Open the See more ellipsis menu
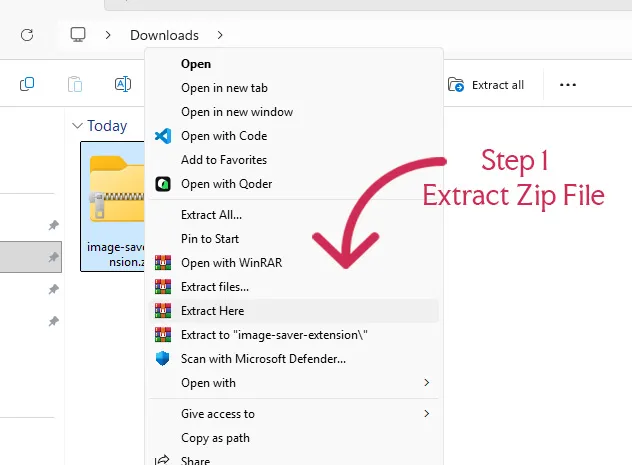The width and height of the screenshot is (632, 465). [x=568, y=85]
